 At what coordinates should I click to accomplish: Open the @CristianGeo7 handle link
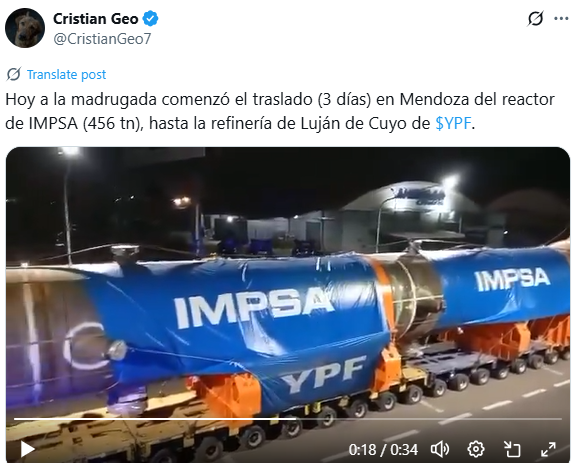pyautogui.click(x=102, y=39)
